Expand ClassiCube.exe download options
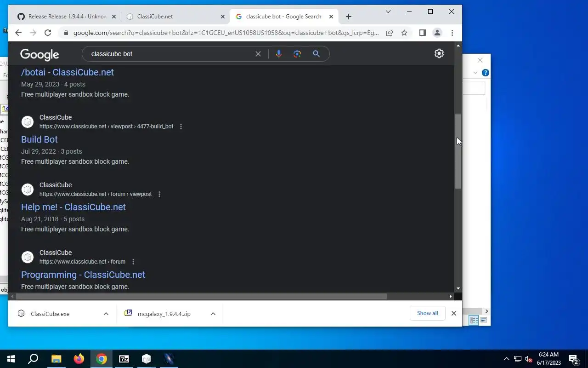This screenshot has height=368, width=588. (x=106, y=314)
